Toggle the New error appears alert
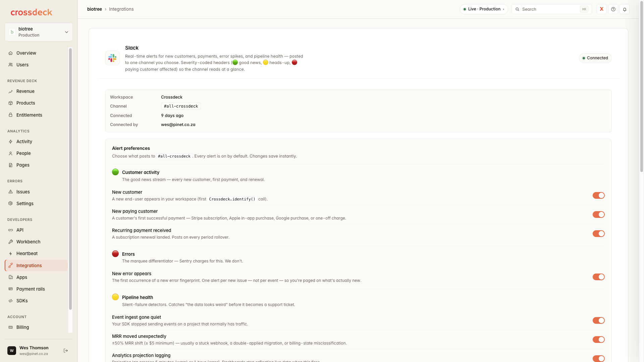Screen dimensions: 644x362 pyautogui.click(x=598, y=277)
